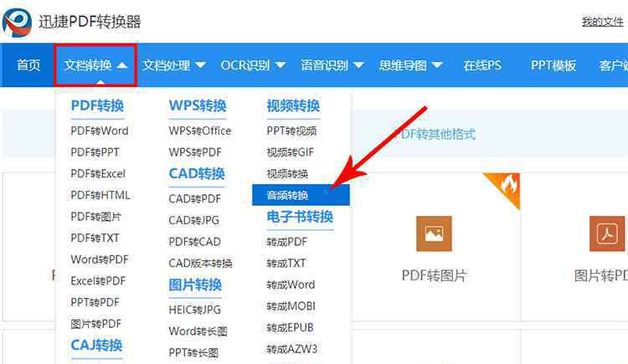Choose 转成MOBI under 电子书转换
This screenshot has width=628, height=364.
(x=291, y=306)
